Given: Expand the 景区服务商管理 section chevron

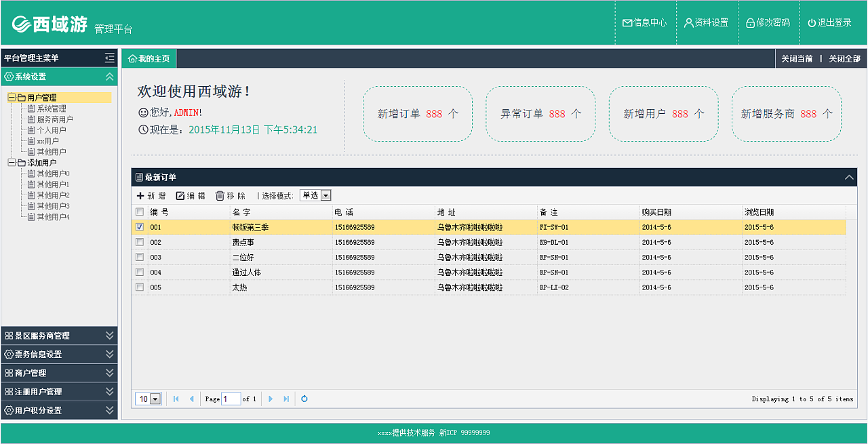Looking at the screenshot, I should tap(110, 336).
